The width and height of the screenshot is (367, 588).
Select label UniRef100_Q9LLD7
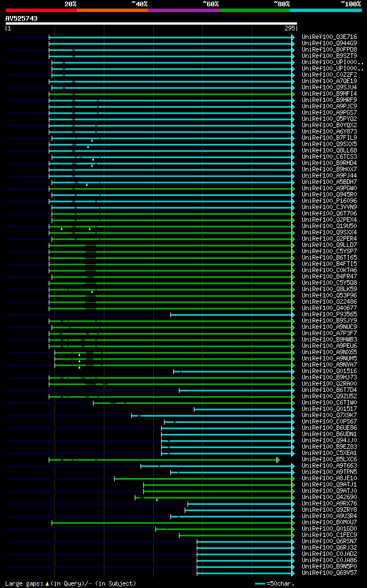330,245
